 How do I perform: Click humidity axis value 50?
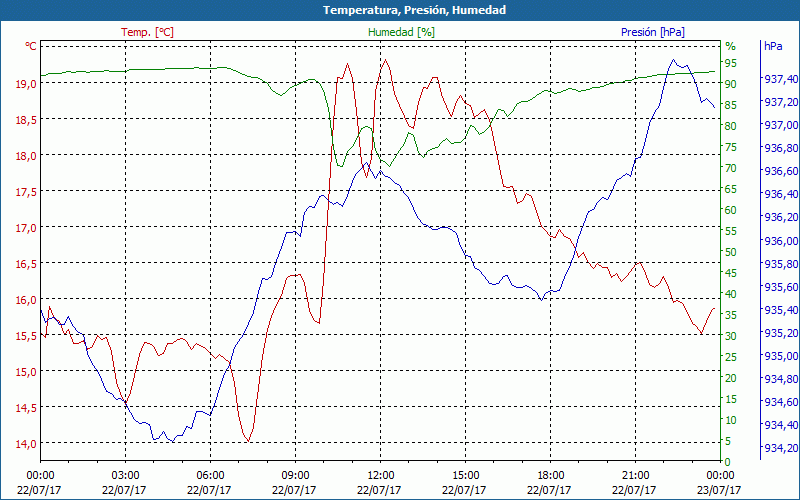click(731, 252)
